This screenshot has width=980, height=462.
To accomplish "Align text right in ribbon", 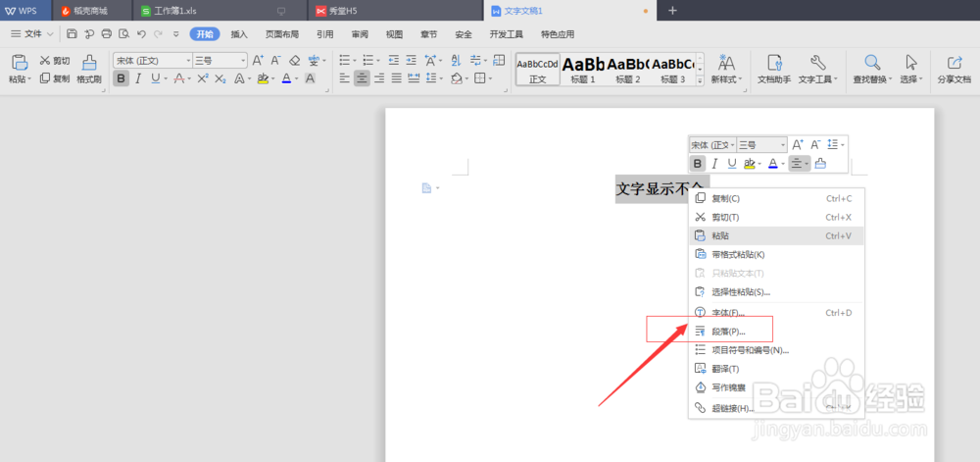I will [x=378, y=78].
